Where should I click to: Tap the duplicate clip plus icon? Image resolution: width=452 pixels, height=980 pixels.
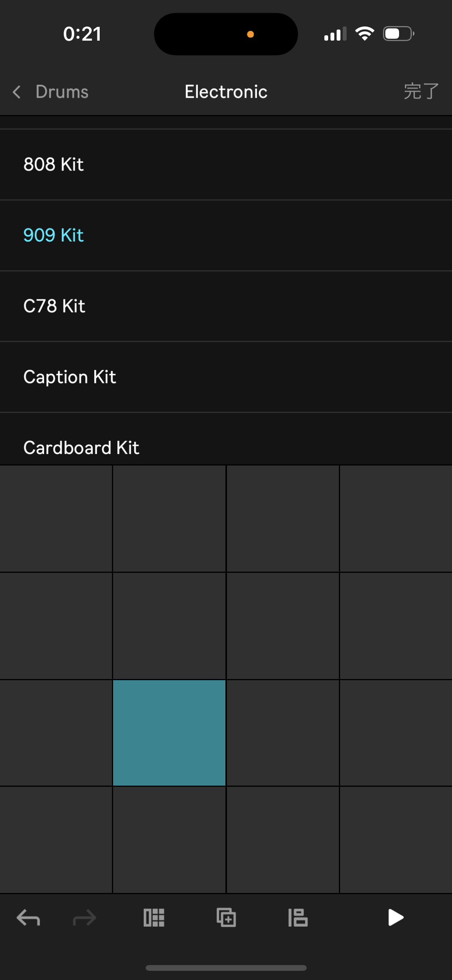coord(226,918)
